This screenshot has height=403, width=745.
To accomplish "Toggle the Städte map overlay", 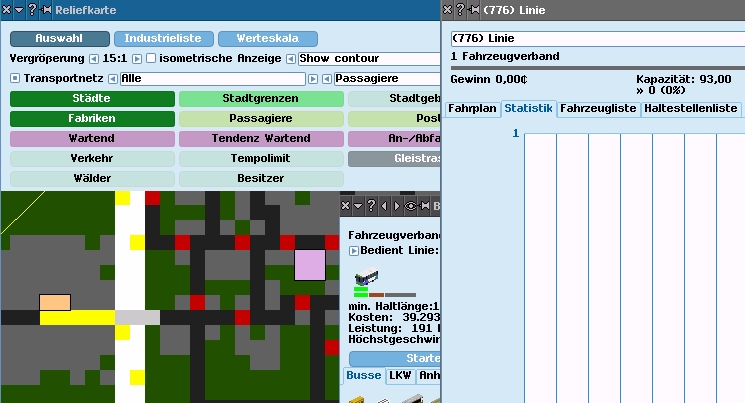I will pyautogui.click(x=91, y=99).
